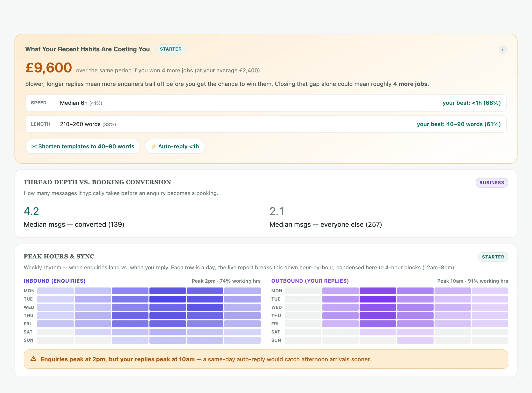Click the info icon on the habits card
Image resolution: width=532 pixels, height=393 pixels.
coord(502,50)
